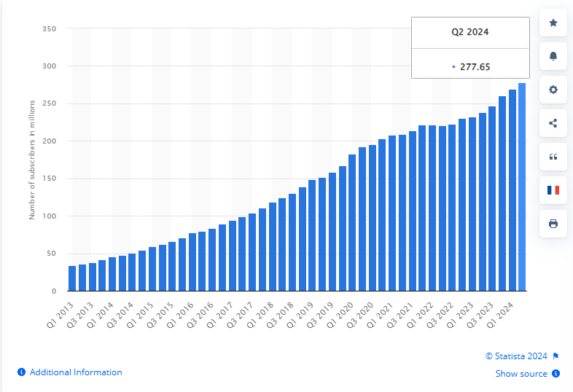Click the share statistic icon

click(553, 123)
